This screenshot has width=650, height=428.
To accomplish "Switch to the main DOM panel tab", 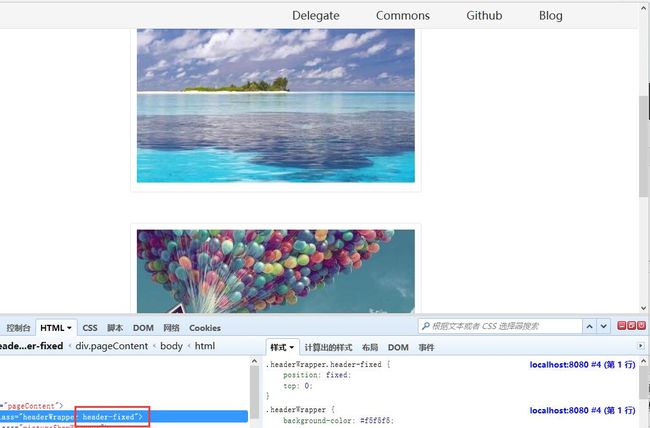I will pyautogui.click(x=143, y=328).
